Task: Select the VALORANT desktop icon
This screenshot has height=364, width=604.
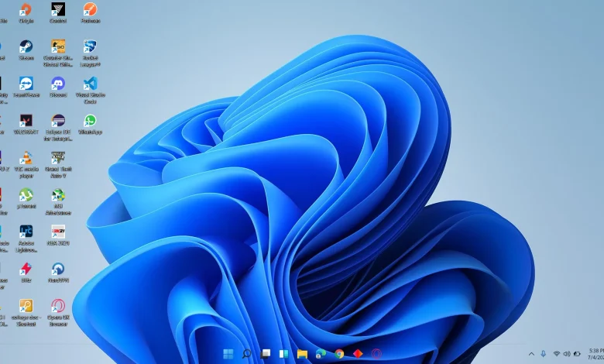Action: [26, 124]
